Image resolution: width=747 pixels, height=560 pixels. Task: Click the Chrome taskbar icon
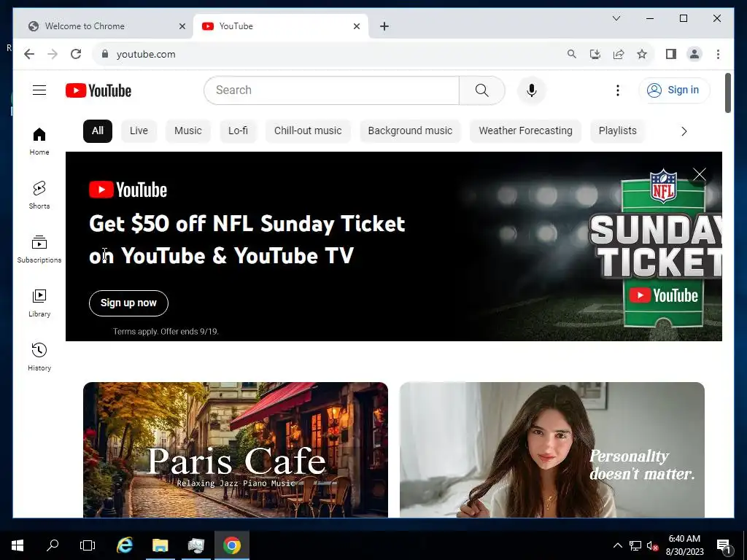[x=231, y=545]
